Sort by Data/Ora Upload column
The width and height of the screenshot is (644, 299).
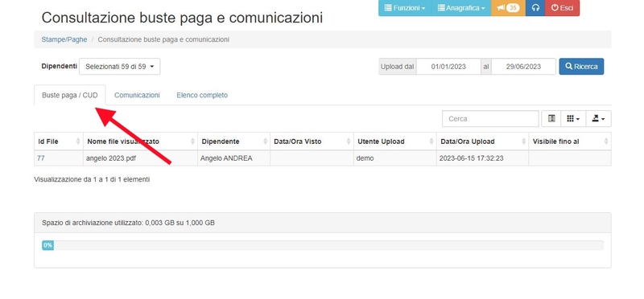[482, 141]
